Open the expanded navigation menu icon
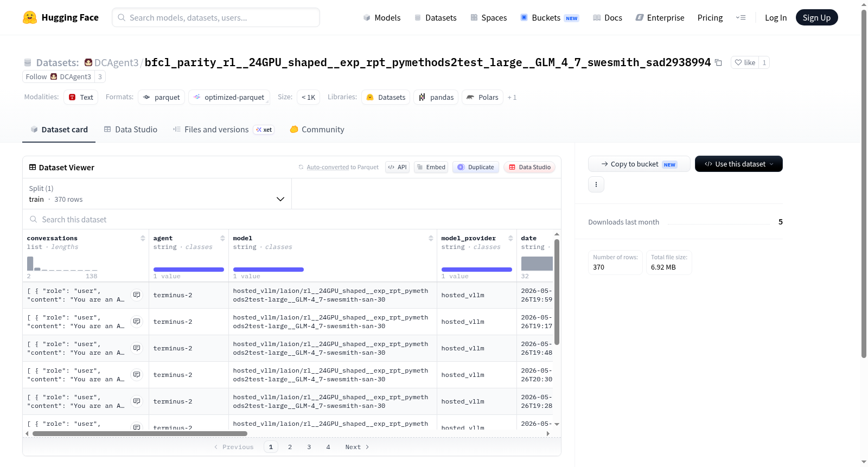This screenshot has width=868, height=467. point(741,17)
